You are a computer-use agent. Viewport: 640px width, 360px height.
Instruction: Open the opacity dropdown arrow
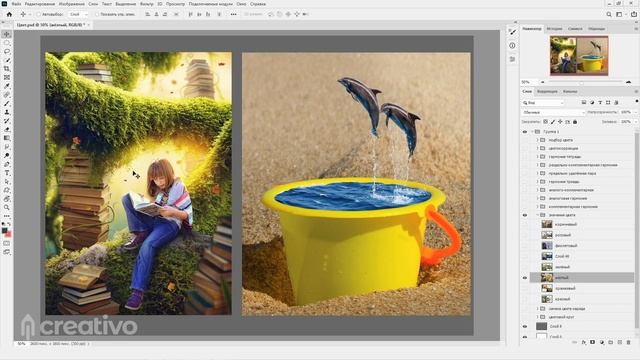tap(635, 112)
